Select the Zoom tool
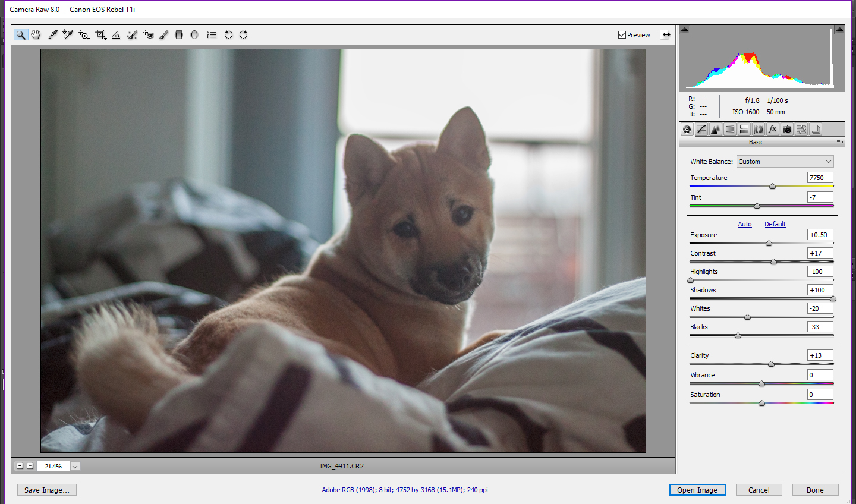 [21, 35]
